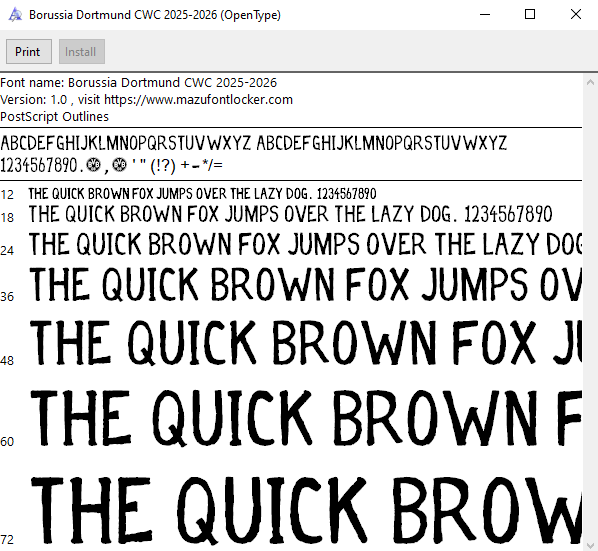The width and height of the screenshot is (598, 551).
Task: Close the Borussia Dortmund font window
Action: click(x=575, y=14)
